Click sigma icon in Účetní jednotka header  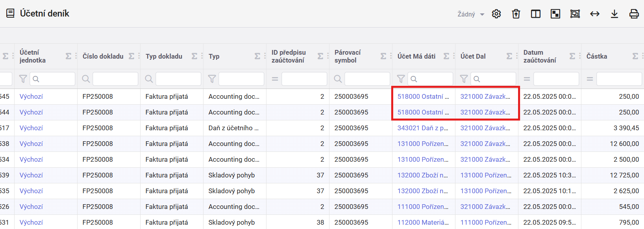click(68, 56)
